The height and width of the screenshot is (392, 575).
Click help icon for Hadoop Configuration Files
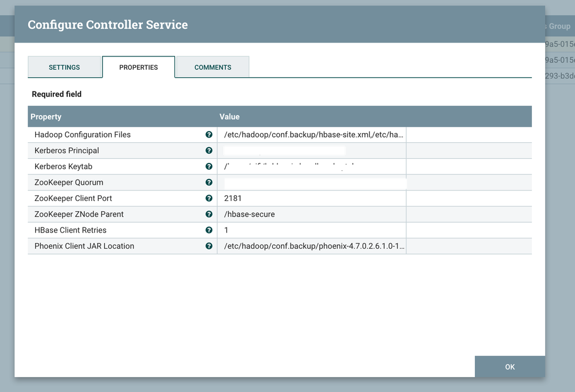[x=209, y=135]
